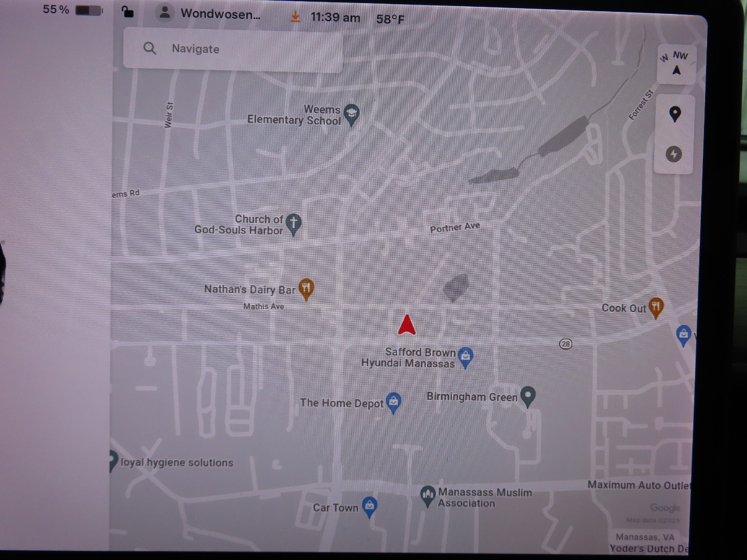Toggle the compass map orientation button

click(676, 64)
